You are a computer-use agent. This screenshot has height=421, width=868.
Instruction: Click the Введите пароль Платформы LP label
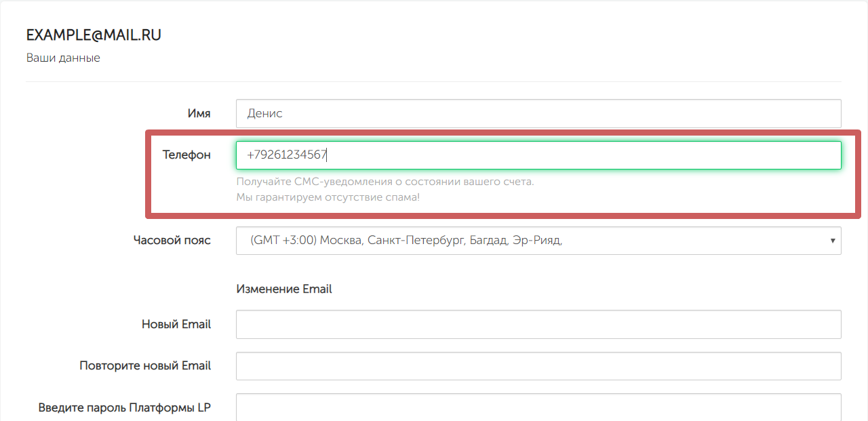click(125, 408)
